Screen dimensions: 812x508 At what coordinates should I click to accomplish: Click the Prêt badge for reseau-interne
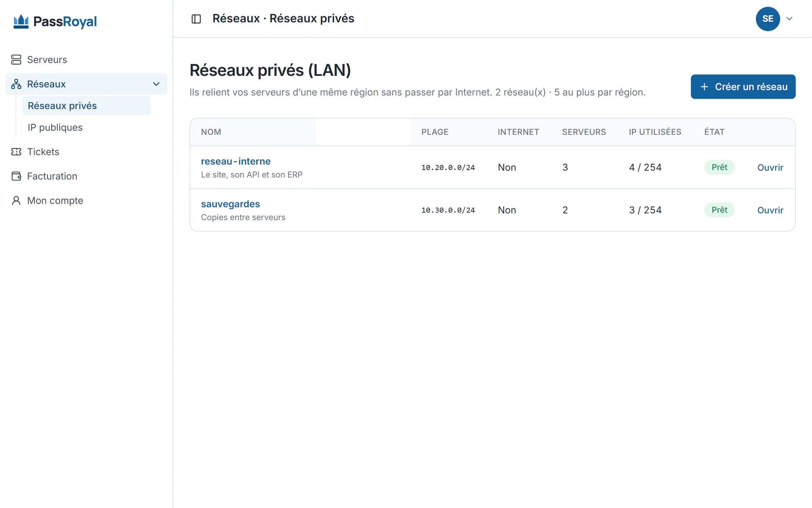[x=719, y=167]
